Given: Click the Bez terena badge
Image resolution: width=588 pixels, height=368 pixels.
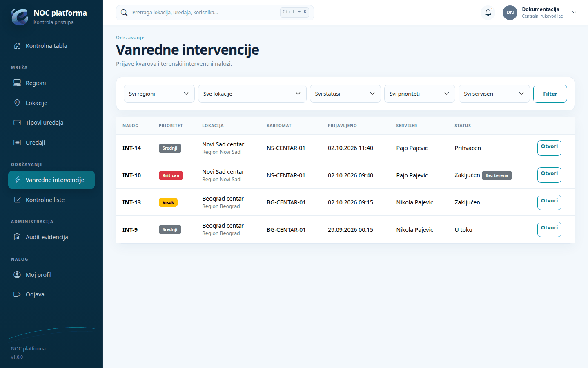Looking at the screenshot, I should tap(497, 175).
